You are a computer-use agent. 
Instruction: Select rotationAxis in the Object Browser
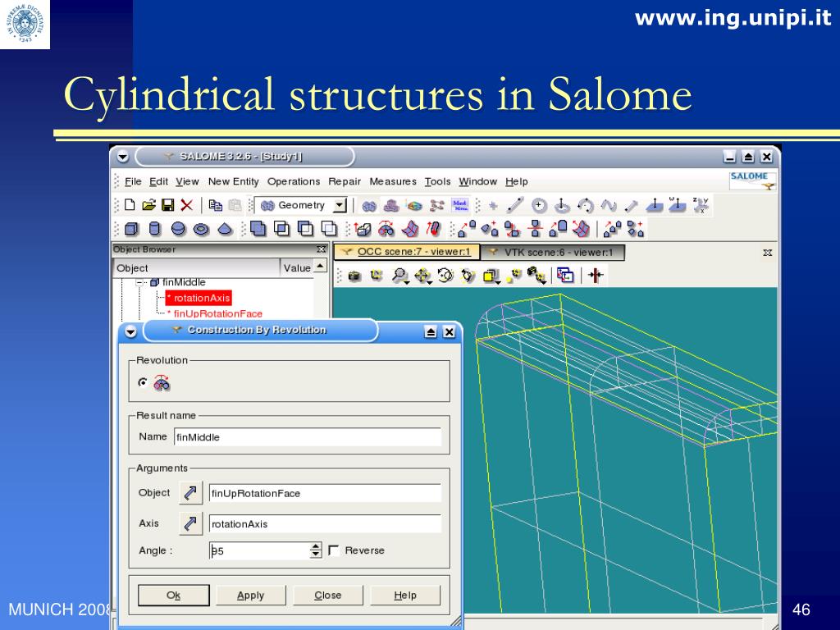199,298
